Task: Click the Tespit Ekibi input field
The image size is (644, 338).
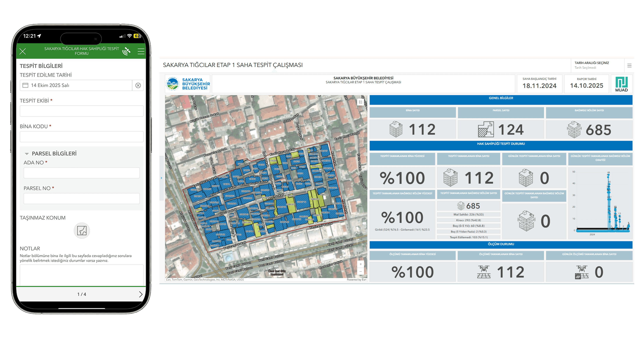Action: [x=81, y=111]
